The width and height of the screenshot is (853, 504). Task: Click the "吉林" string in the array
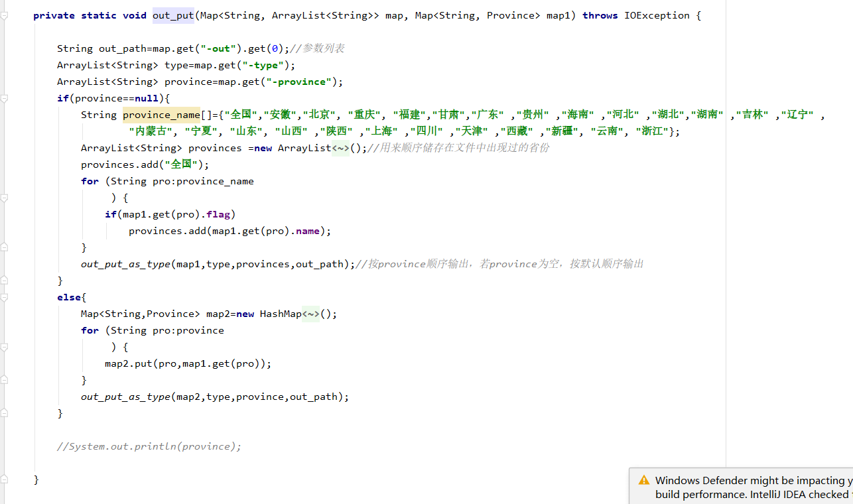[752, 115]
